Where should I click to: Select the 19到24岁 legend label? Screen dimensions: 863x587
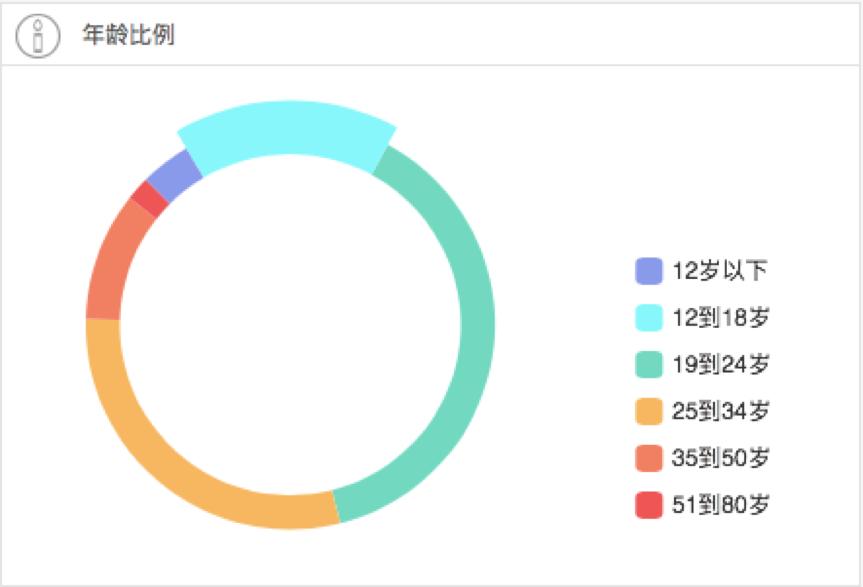tap(720, 364)
